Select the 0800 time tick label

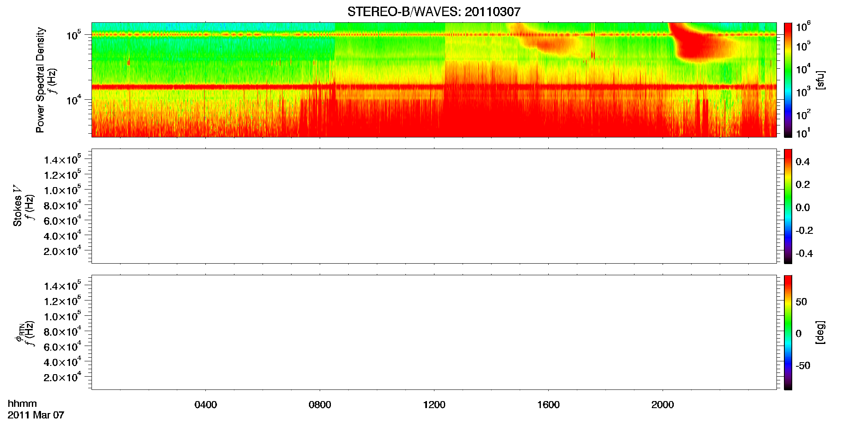(x=320, y=405)
